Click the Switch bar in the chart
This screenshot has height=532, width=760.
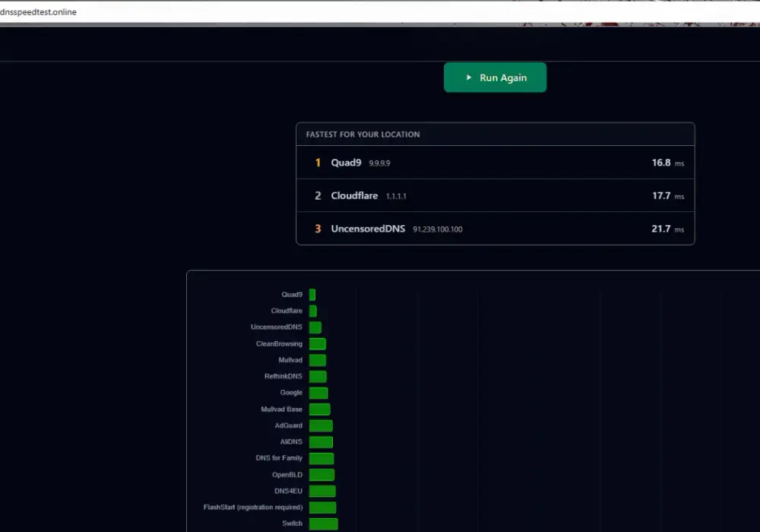coord(323,524)
